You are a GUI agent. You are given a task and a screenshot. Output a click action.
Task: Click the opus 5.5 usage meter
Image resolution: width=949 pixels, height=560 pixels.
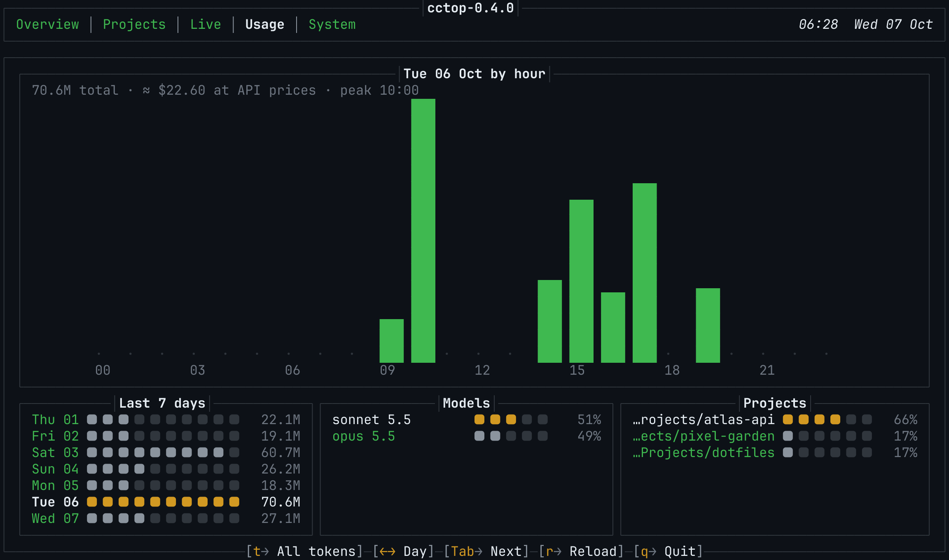511,436
